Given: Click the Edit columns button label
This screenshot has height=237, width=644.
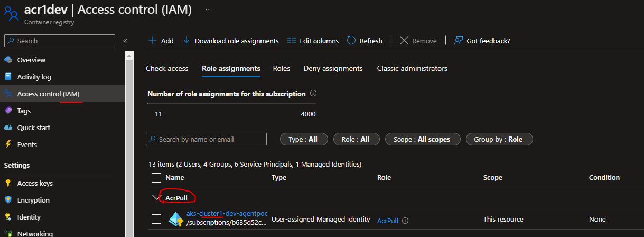Looking at the screenshot, I should [x=319, y=41].
